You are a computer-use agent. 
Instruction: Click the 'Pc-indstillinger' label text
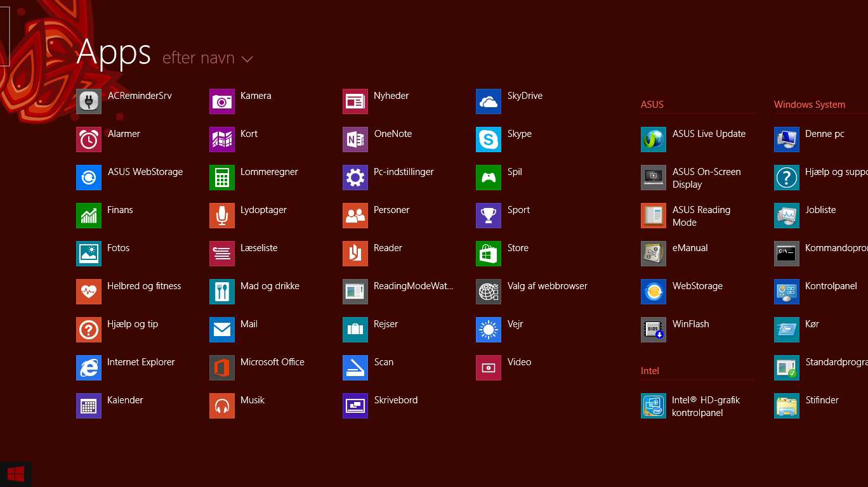point(404,172)
